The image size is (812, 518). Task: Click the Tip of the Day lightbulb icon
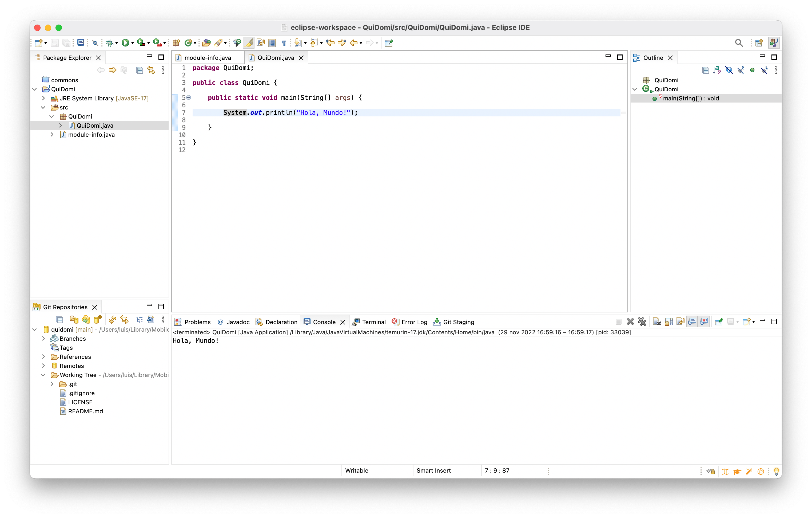[776, 472]
